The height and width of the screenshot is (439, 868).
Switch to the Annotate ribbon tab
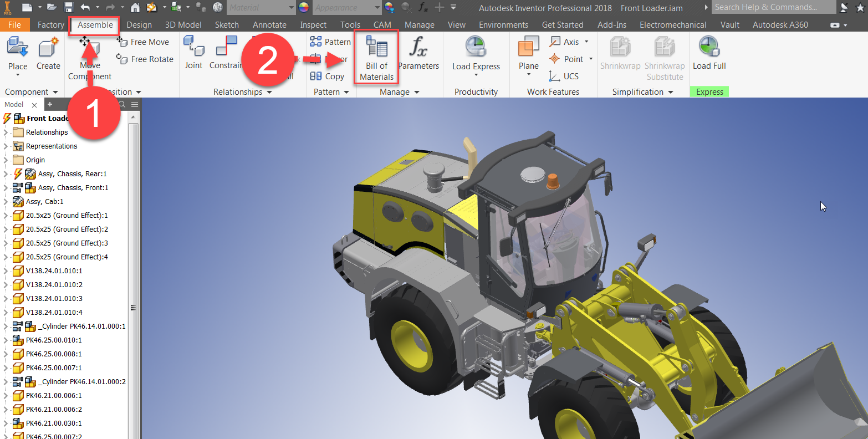pyautogui.click(x=269, y=24)
